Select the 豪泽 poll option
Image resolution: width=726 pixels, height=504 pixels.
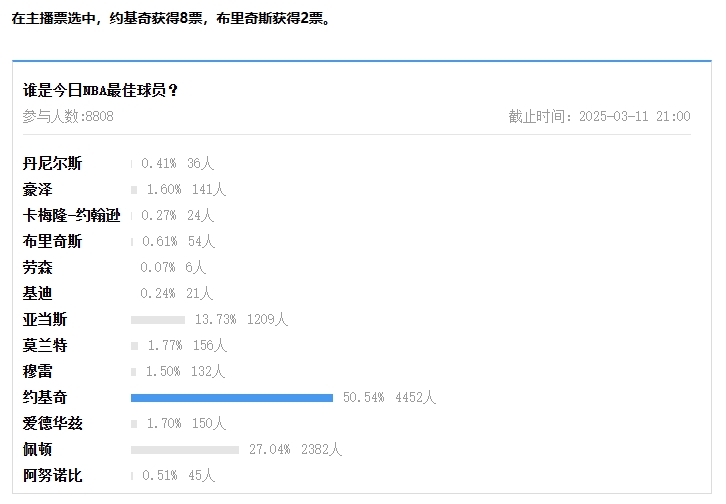[38, 190]
